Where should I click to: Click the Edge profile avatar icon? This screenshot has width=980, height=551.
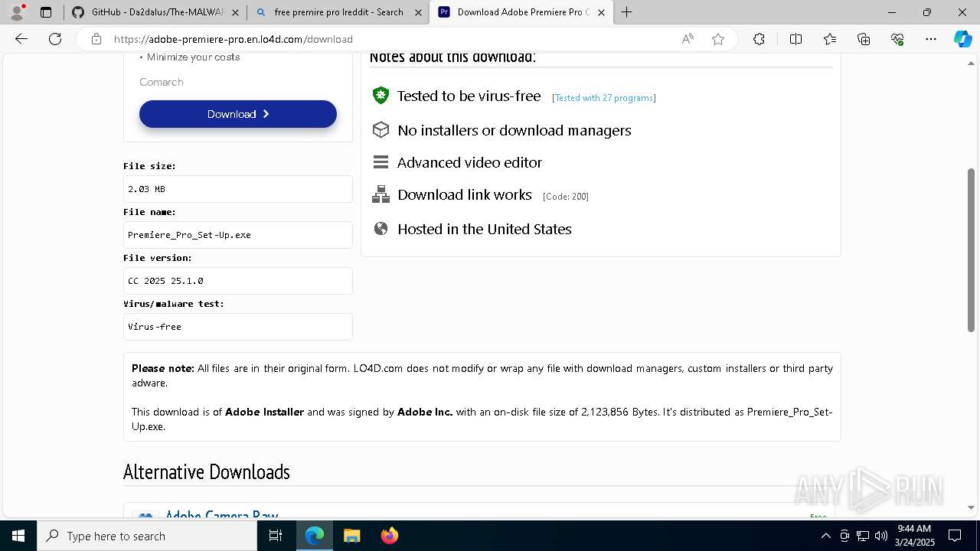(17, 12)
